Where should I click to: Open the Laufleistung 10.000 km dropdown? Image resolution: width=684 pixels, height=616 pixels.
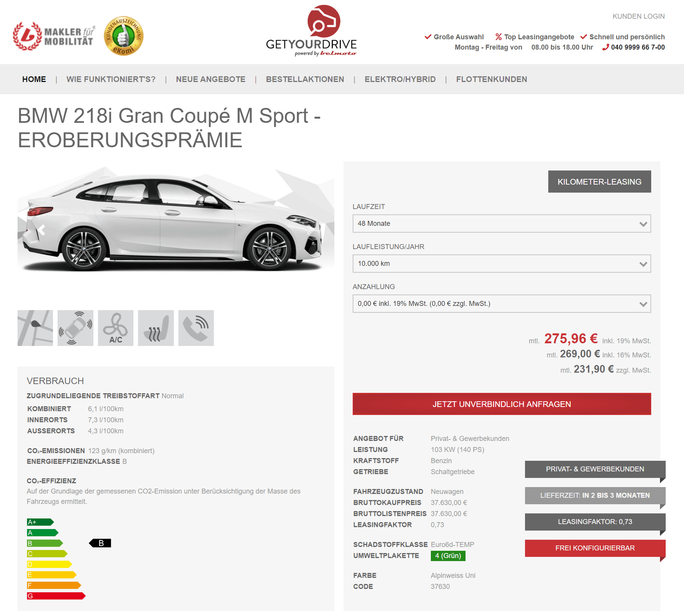[x=502, y=264]
